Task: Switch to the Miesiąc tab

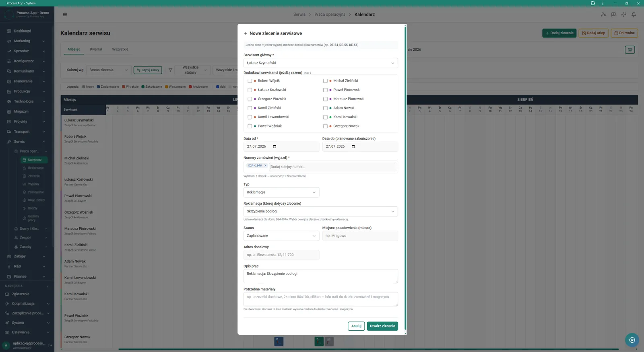Action: [74, 49]
